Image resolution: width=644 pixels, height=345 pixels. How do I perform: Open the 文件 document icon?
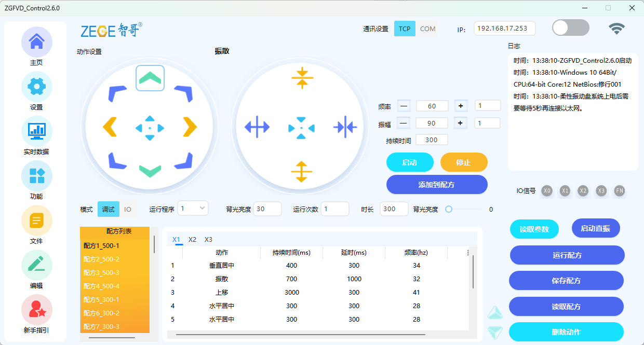[36, 220]
